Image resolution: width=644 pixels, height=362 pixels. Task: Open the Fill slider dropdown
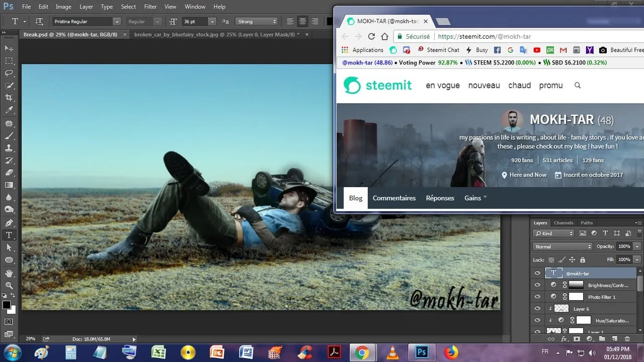pyautogui.click(x=637, y=259)
